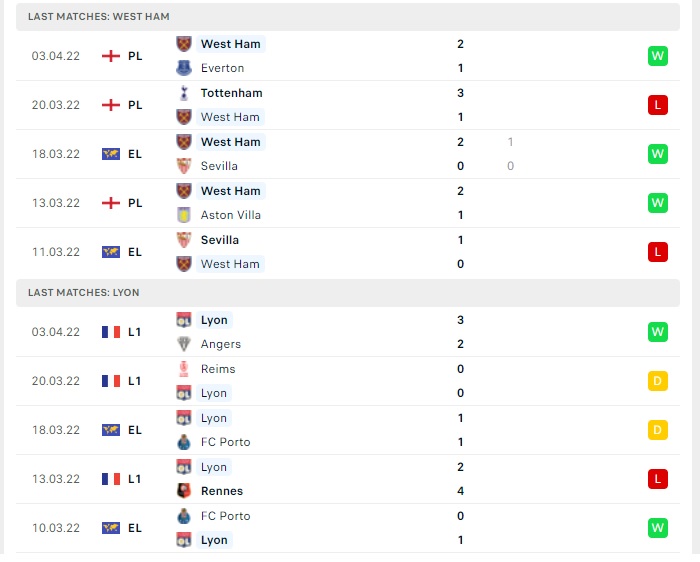Click the green W badge for West Ham vs Everton
This screenshot has width=700, height=562.
[658, 56]
